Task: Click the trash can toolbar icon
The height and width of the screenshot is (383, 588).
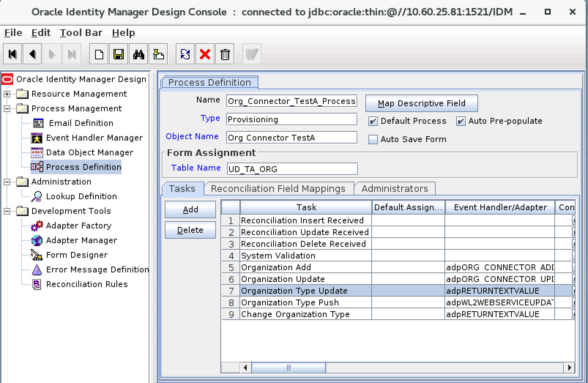Action: click(225, 55)
